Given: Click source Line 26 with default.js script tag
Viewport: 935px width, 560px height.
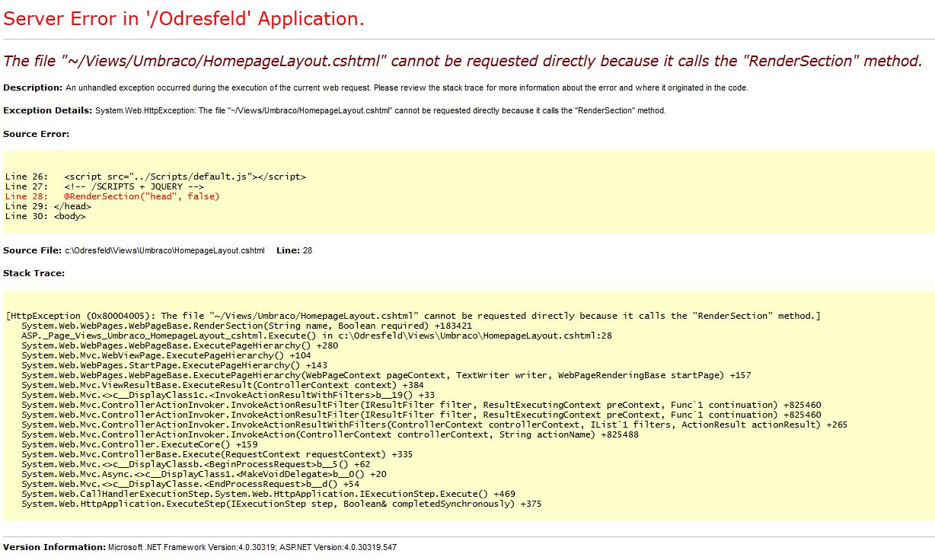Looking at the screenshot, I should [155, 177].
